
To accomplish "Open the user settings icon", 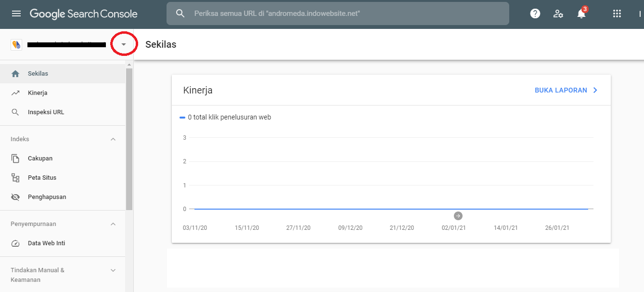I will [x=558, y=13].
